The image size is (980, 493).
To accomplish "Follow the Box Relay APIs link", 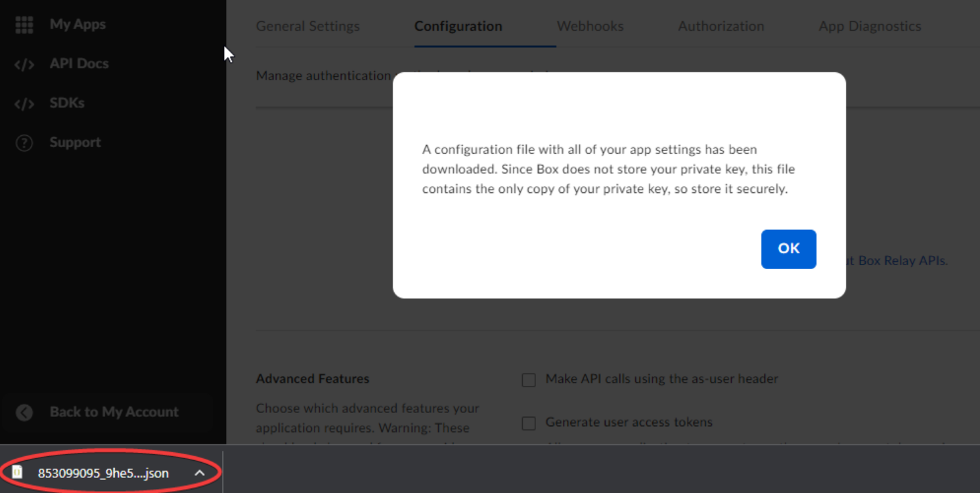I will 902,261.
